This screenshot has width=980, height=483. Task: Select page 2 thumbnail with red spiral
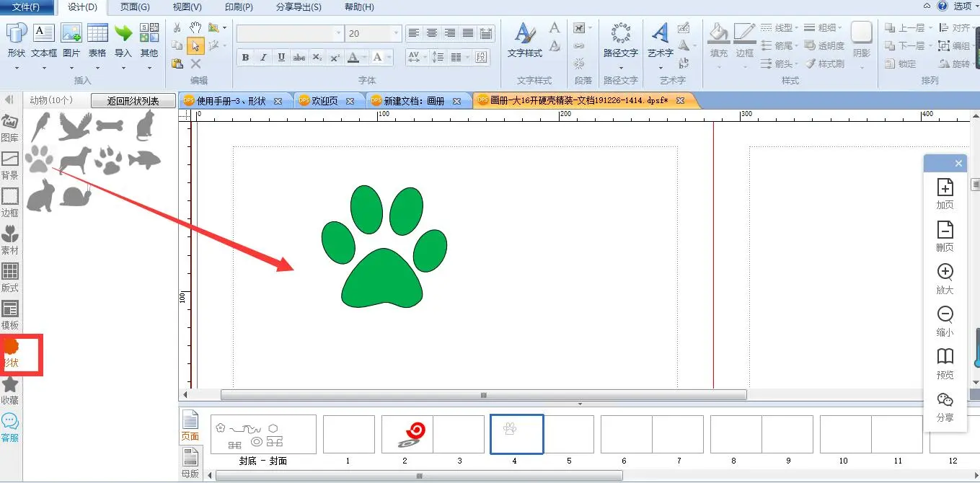(x=407, y=434)
